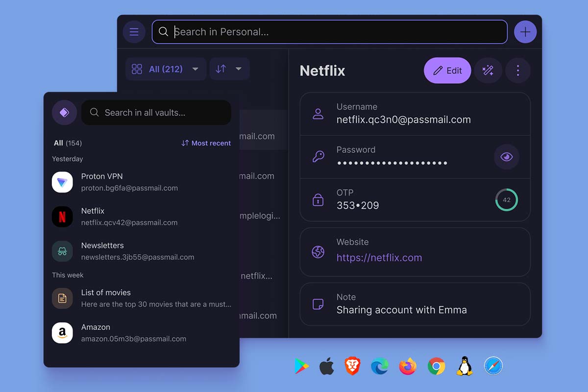588x392 pixels.
Task: Click the OTP countdown timer circle
Action: click(506, 200)
